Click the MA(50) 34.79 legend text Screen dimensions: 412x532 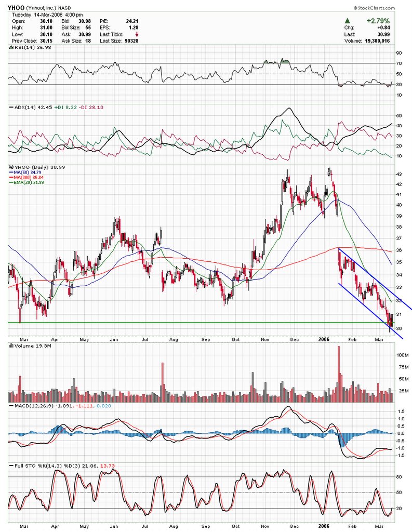click(28, 172)
